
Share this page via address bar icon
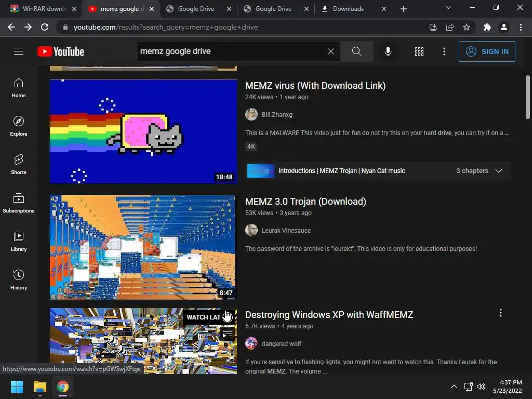click(450, 27)
